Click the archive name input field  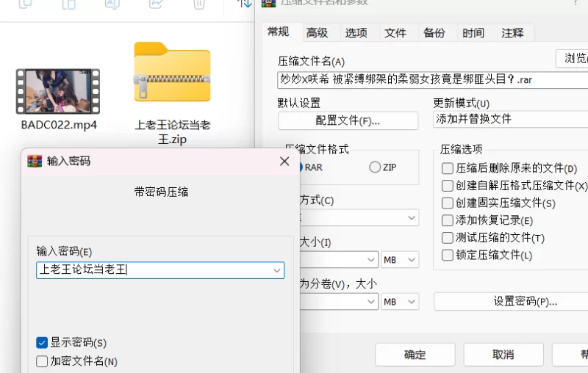[x=433, y=80]
